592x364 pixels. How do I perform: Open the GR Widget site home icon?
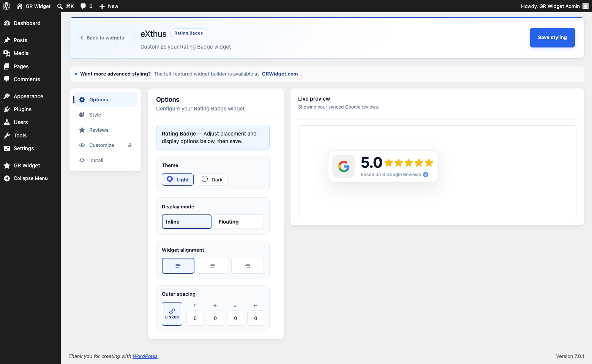coord(20,6)
